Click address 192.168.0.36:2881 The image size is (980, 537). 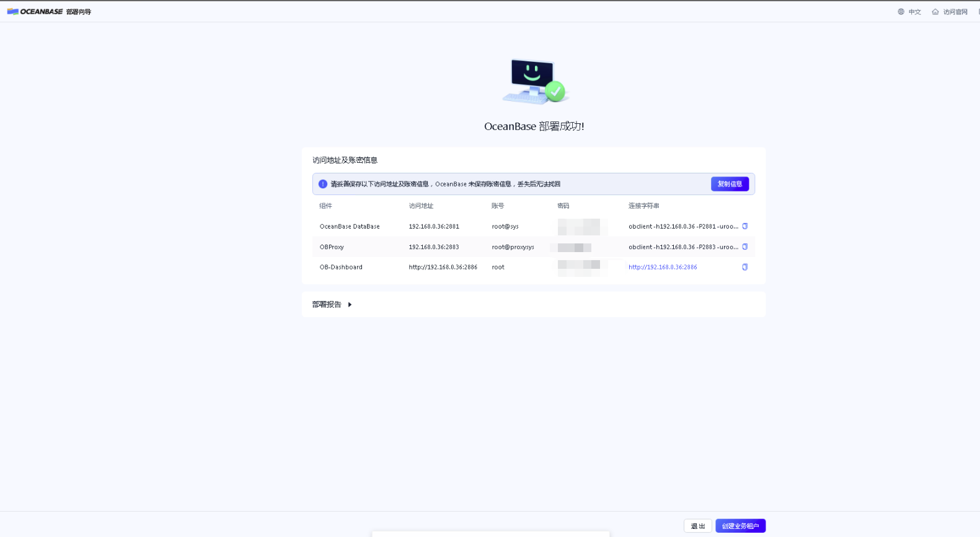tap(434, 227)
